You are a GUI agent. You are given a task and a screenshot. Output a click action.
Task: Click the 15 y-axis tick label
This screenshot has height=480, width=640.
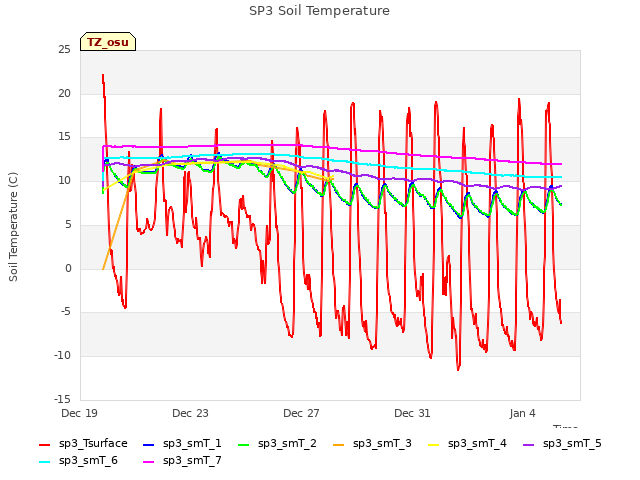click(x=64, y=137)
